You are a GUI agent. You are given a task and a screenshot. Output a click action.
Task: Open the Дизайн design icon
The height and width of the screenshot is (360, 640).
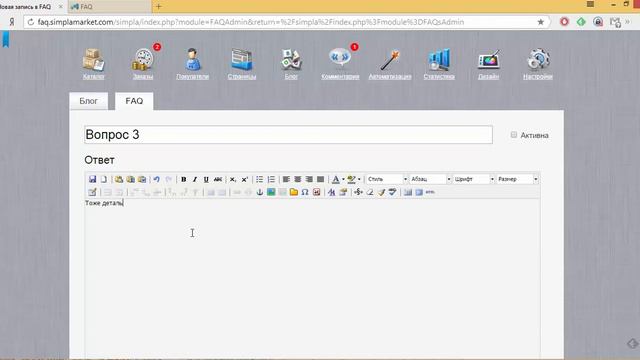[489, 60]
